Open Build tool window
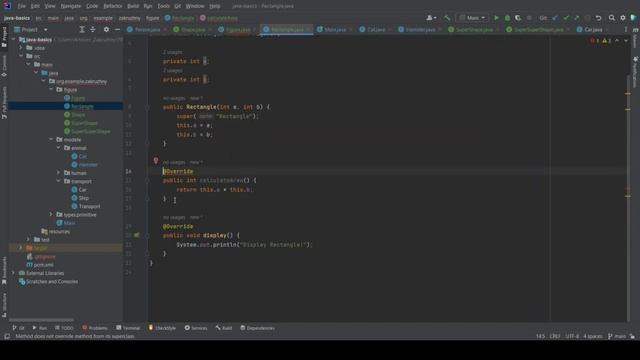 click(224, 328)
